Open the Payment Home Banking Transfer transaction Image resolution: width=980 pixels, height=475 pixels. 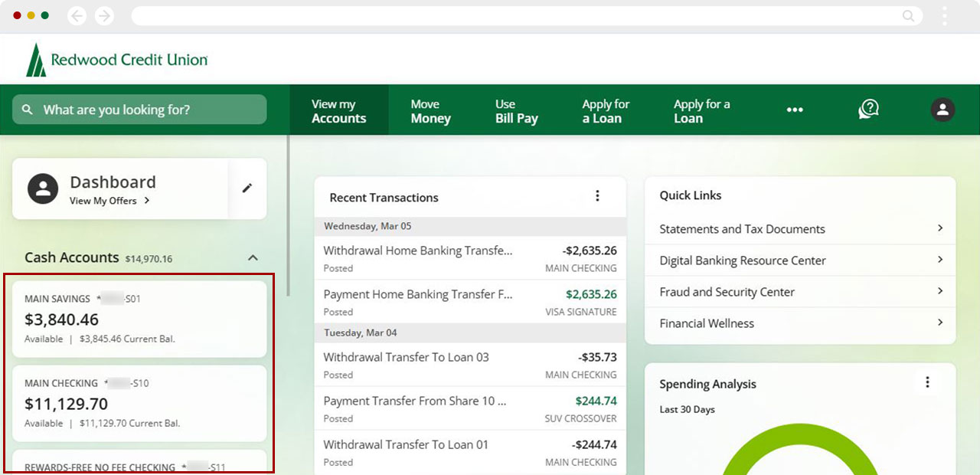coord(470,302)
